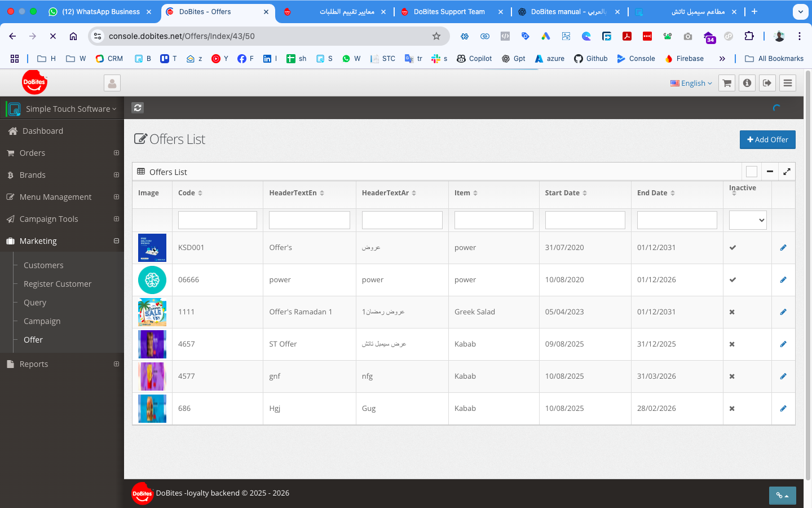812x508 pixels.
Task: Click the sign-out icon in the header
Action: tap(767, 83)
